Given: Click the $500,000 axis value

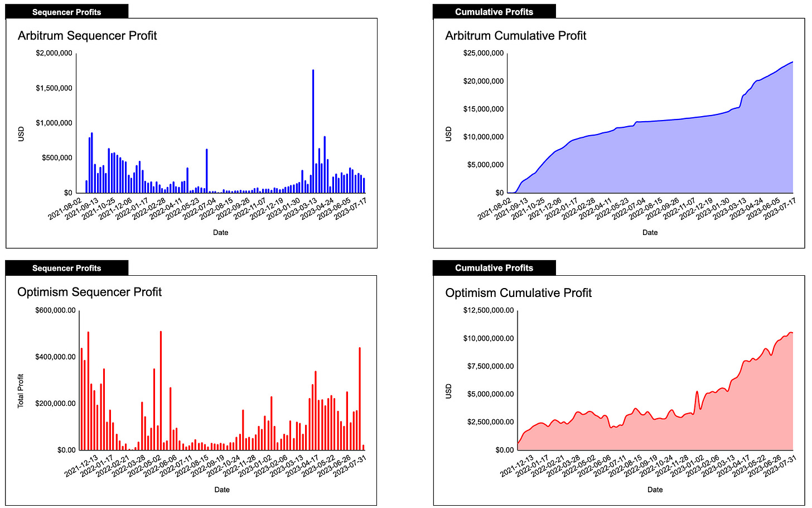Looking at the screenshot, I should (x=57, y=158).
